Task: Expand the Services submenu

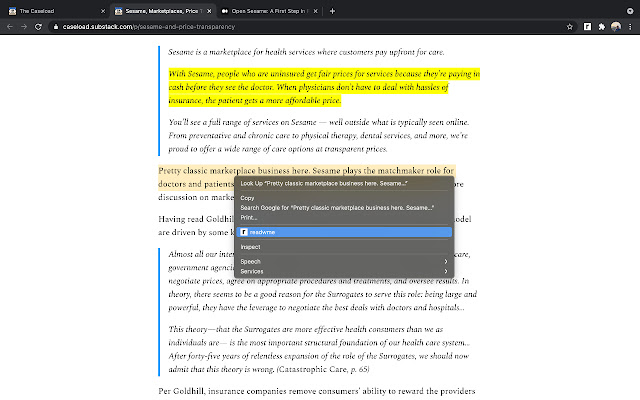Action: point(344,271)
